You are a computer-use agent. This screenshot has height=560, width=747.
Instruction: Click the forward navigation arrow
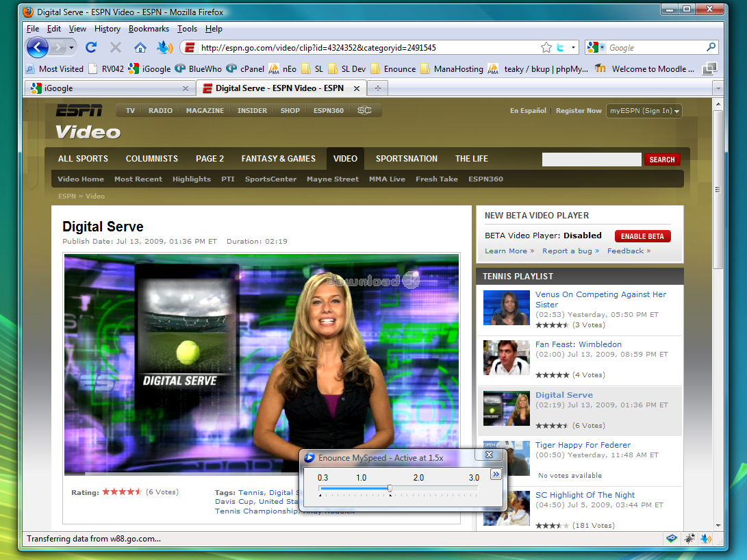[58, 48]
